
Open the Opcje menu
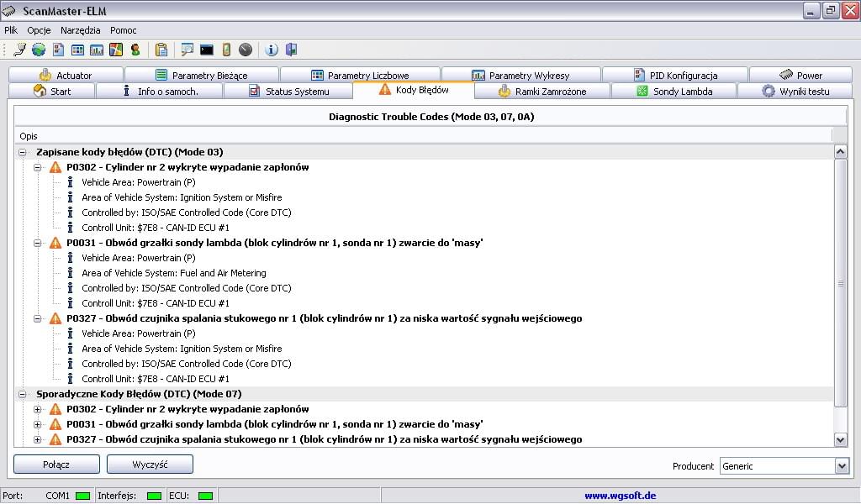(39, 30)
